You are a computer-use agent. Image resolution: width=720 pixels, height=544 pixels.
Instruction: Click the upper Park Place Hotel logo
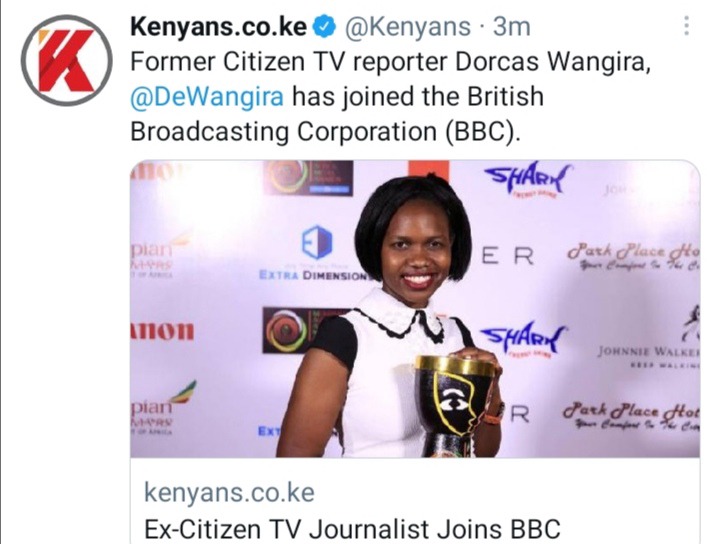pos(634,257)
